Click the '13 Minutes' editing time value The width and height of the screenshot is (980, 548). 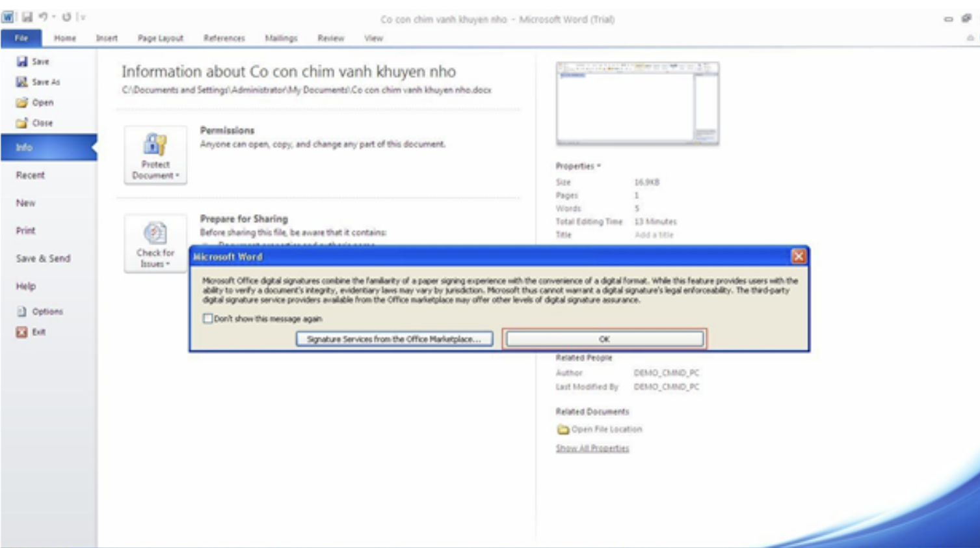[x=656, y=222]
